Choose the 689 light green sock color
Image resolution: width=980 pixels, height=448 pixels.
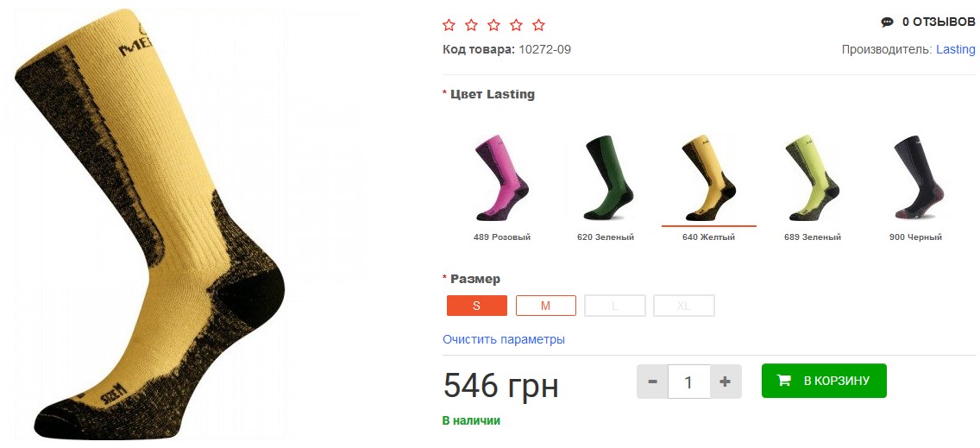click(x=812, y=179)
